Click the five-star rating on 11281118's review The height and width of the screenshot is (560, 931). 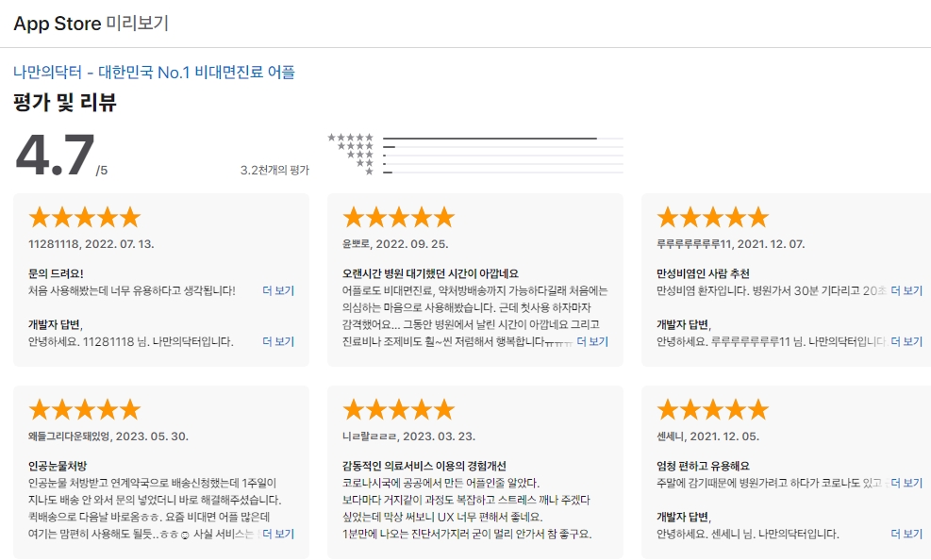pos(83,216)
